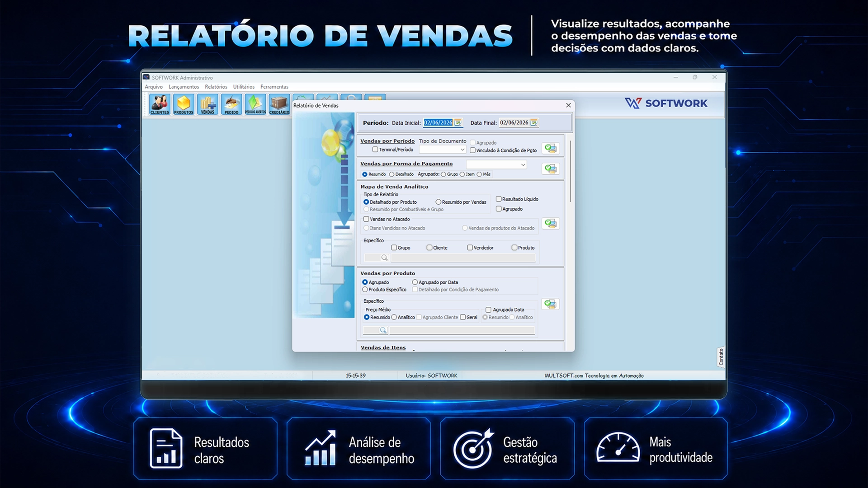Enable the Terminal/Período checkbox
Image resolution: width=868 pixels, height=488 pixels.
tap(375, 150)
